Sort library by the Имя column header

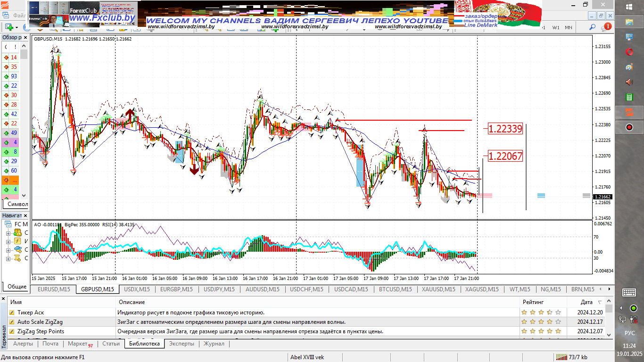[x=61, y=302]
